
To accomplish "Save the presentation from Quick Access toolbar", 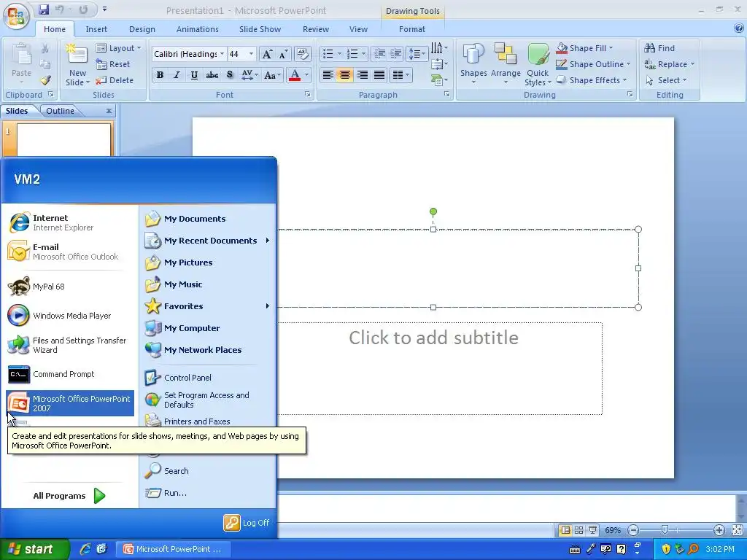I will [x=44, y=9].
